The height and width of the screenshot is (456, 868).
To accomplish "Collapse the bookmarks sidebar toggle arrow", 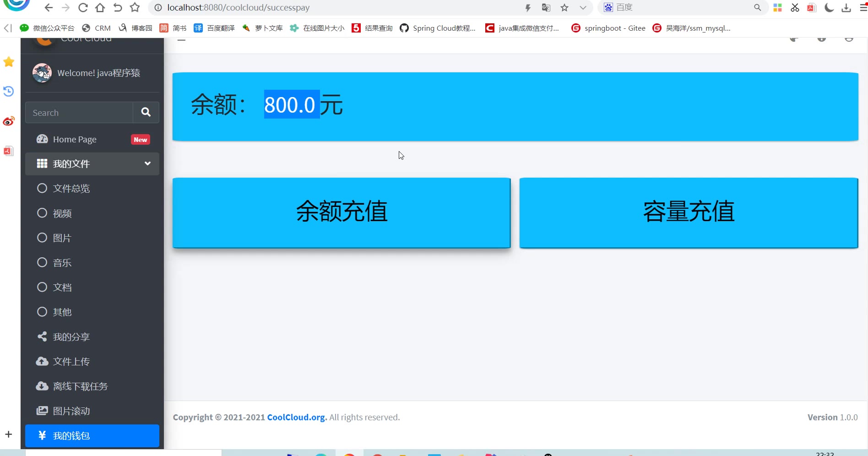I will (8, 28).
